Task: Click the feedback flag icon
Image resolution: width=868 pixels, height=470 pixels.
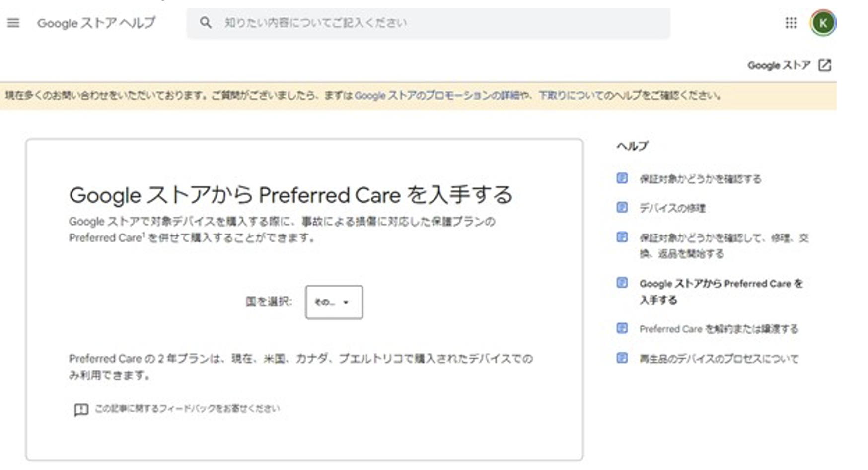Action: click(81, 410)
